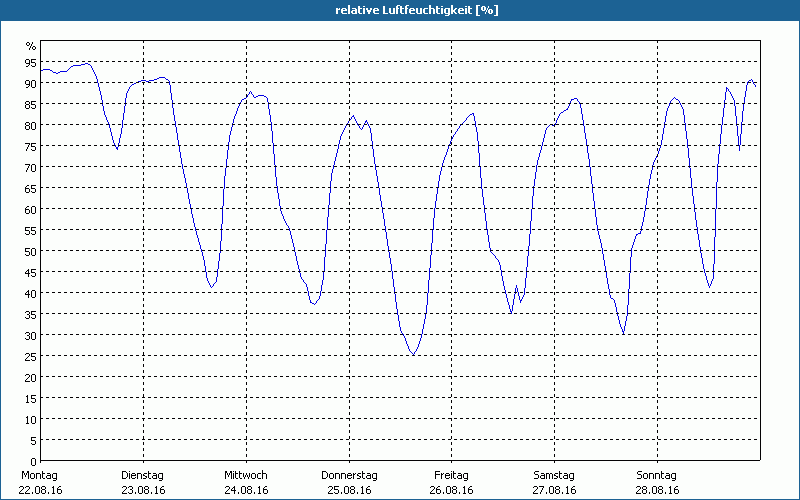The height and width of the screenshot is (500, 800).
Task: Click the y-axis value '35'
Action: pos(31,314)
